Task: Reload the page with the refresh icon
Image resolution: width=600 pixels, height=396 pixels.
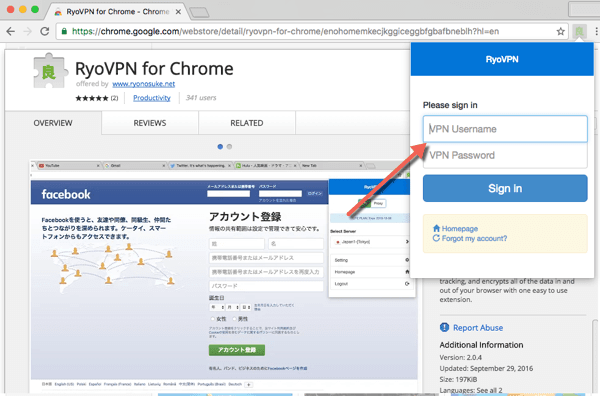Action: pyautogui.click(x=45, y=31)
